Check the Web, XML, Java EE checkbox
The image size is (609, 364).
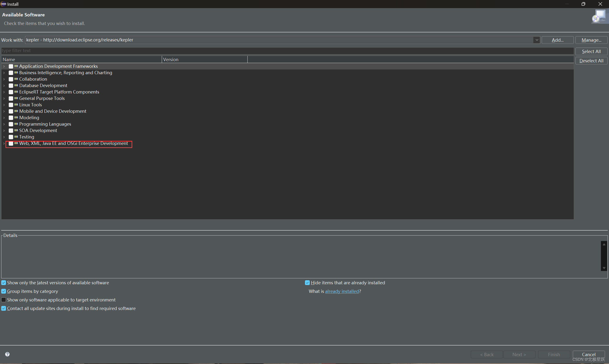[11, 143]
